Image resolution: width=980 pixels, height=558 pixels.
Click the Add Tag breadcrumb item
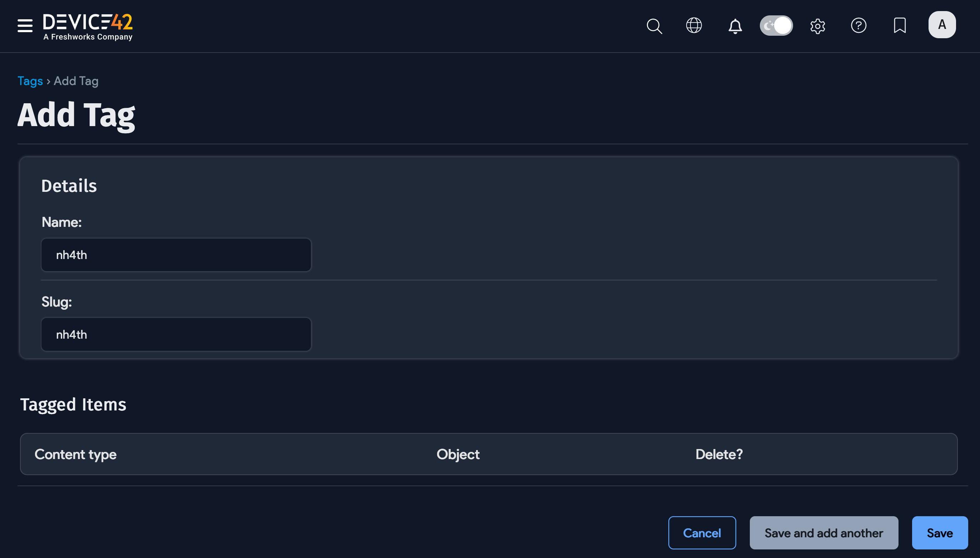[x=75, y=81]
